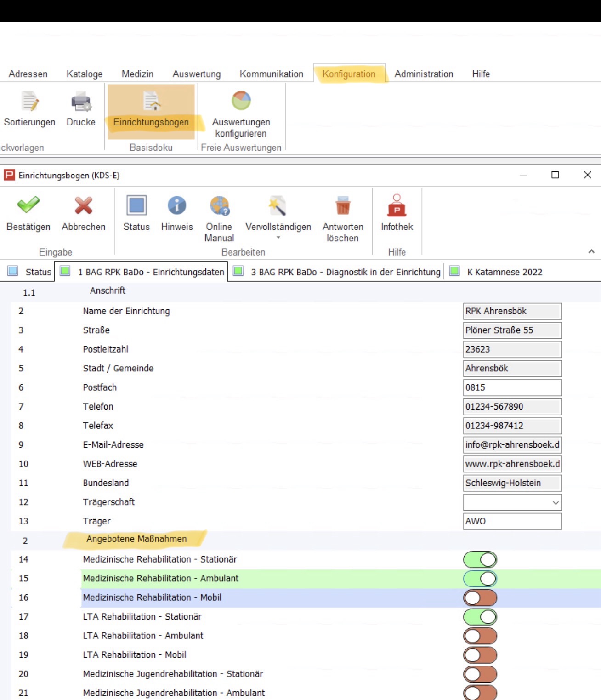The image size is (601, 700).
Task: Enable Medizinische Rehabilitation - Mobil toggle
Action: point(480,598)
